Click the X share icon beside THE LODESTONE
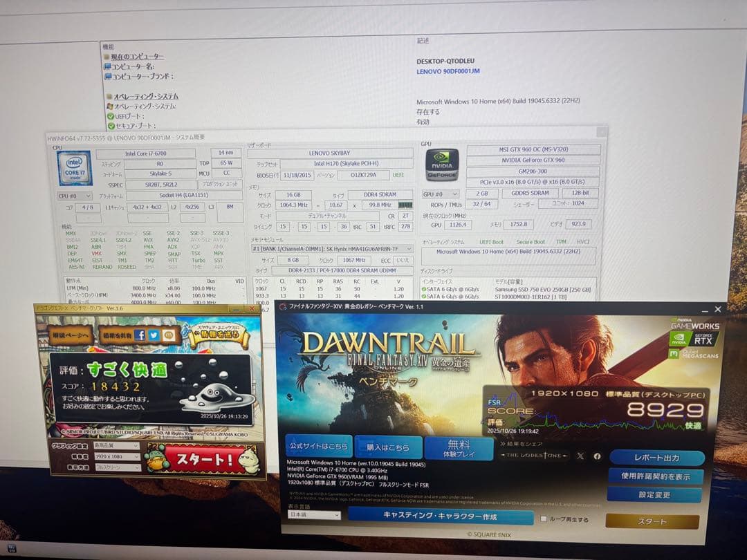This screenshot has height=560, width=747. click(x=580, y=456)
